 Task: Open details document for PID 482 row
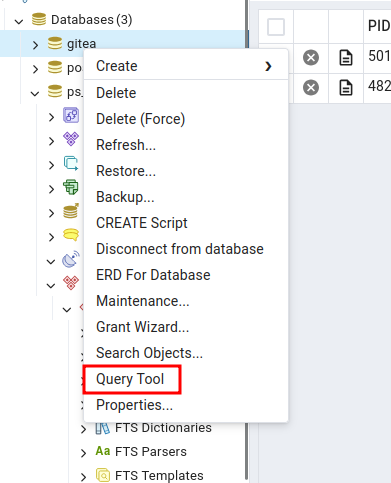point(346,88)
